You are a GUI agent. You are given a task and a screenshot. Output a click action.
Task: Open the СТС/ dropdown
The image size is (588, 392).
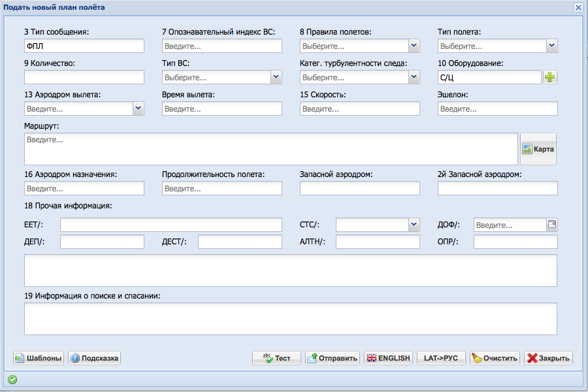coord(414,225)
